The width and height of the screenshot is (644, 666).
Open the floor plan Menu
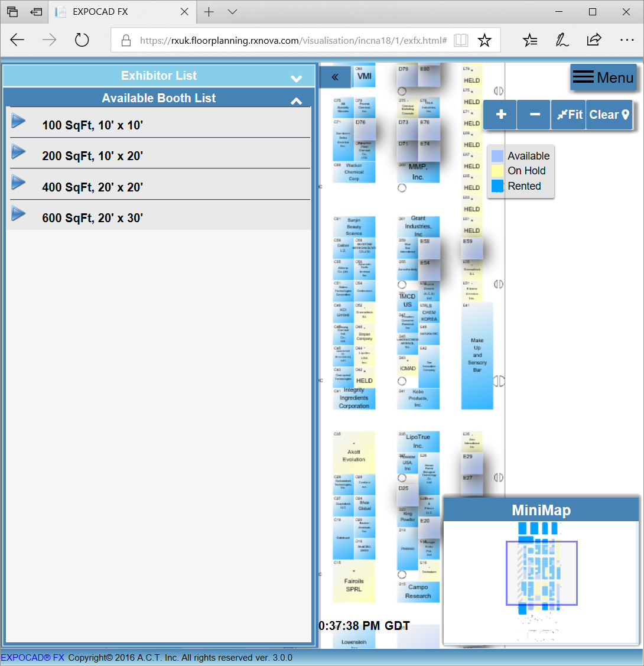tap(603, 77)
